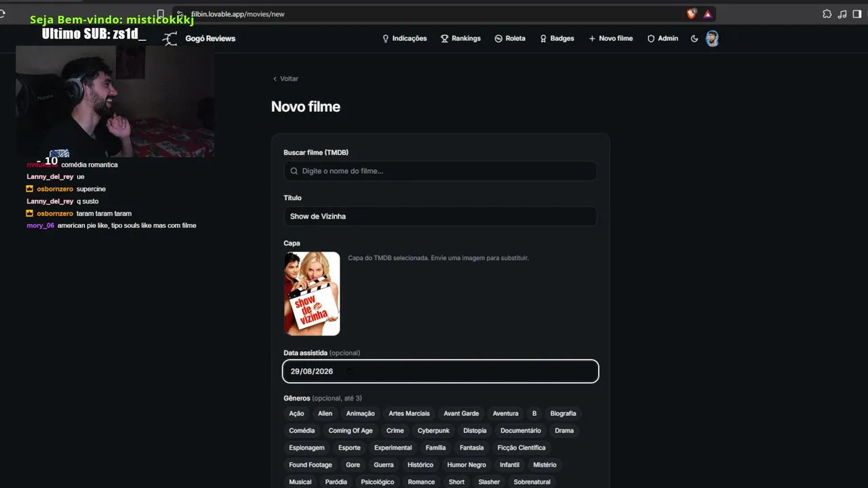Toggle the browser sidebar panel icon
This screenshot has width=868, height=488.
pyautogui.click(x=857, y=14)
